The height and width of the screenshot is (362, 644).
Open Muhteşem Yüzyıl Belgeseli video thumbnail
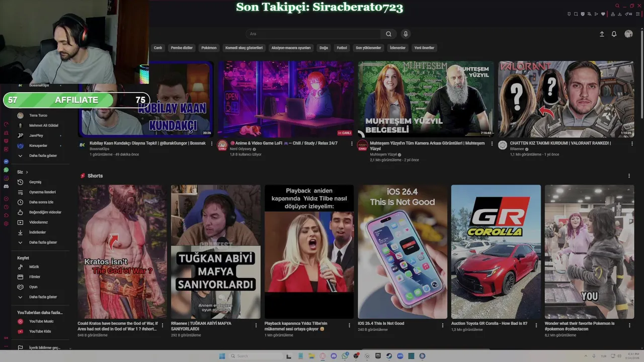[x=426, y=99]
